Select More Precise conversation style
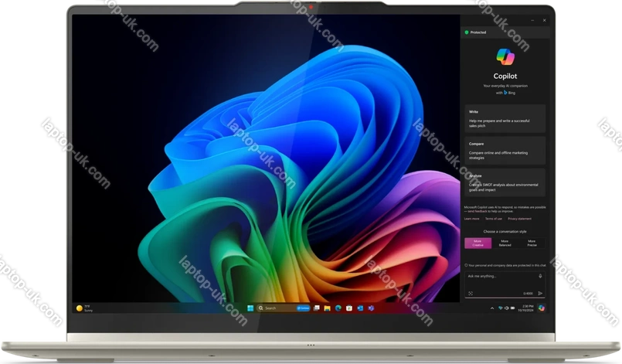The height and width of the screenshot is (364, 622). (x=532, y=243)
